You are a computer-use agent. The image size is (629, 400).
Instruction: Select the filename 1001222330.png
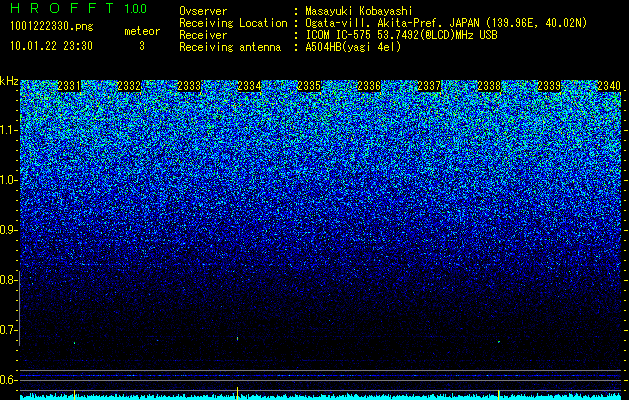52,27
